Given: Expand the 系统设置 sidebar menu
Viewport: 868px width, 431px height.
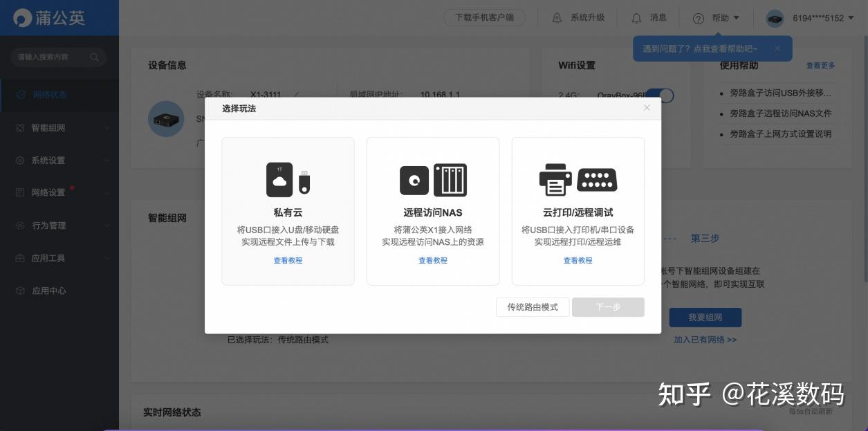Looking at the screenshot, I should point(107,161).
